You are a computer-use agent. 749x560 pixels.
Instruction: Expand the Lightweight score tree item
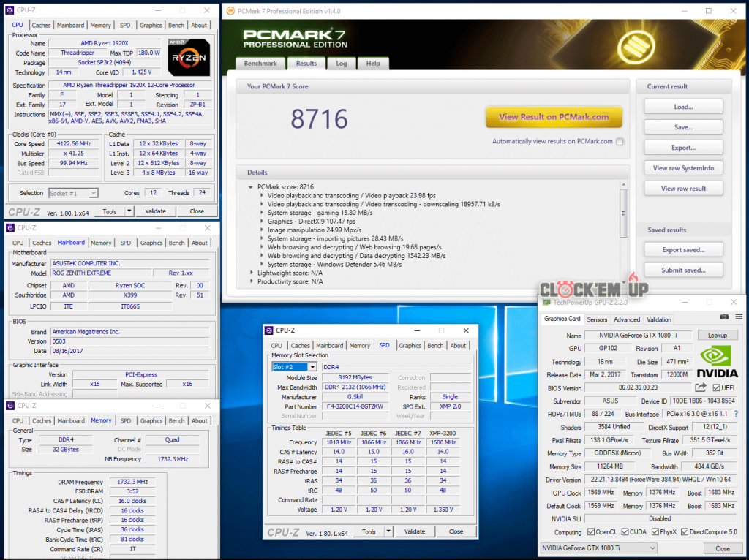click(x=252, y=273)
